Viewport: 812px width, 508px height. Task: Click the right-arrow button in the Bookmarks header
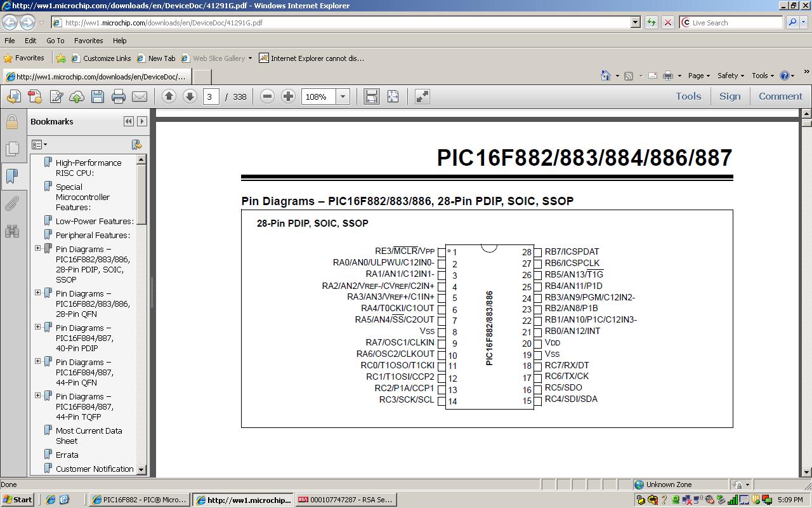(x=142, y=121)
